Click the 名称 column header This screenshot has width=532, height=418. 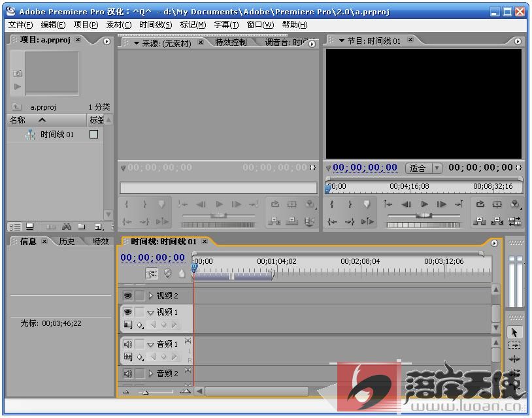coord(47,120)
